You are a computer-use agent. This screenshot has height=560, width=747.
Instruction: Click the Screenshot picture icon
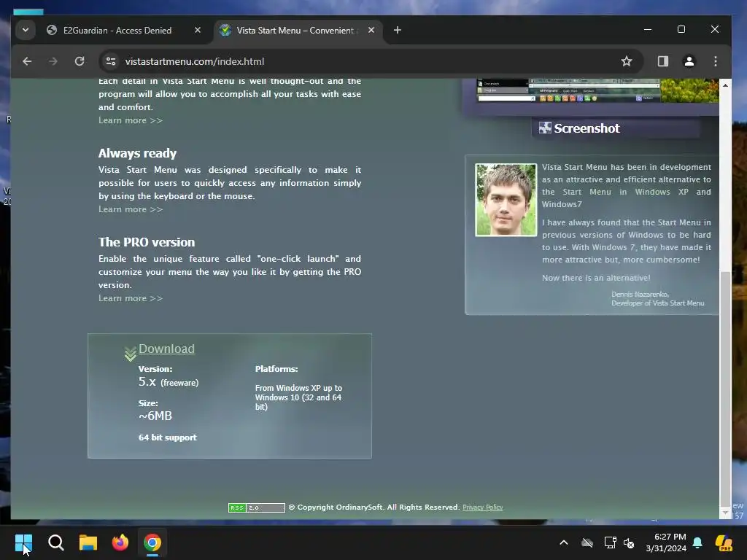tap(545, 128)
